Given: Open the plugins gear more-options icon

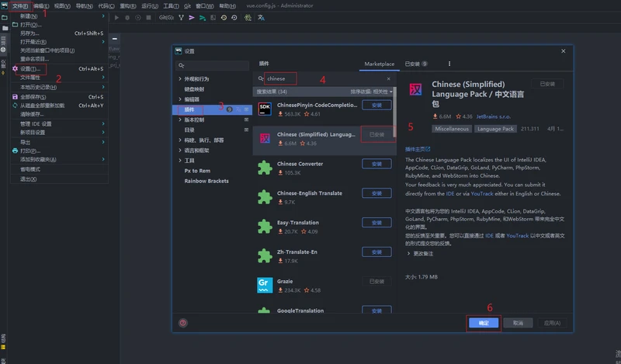Looking at the screenshot, I should tap(449, 64).
